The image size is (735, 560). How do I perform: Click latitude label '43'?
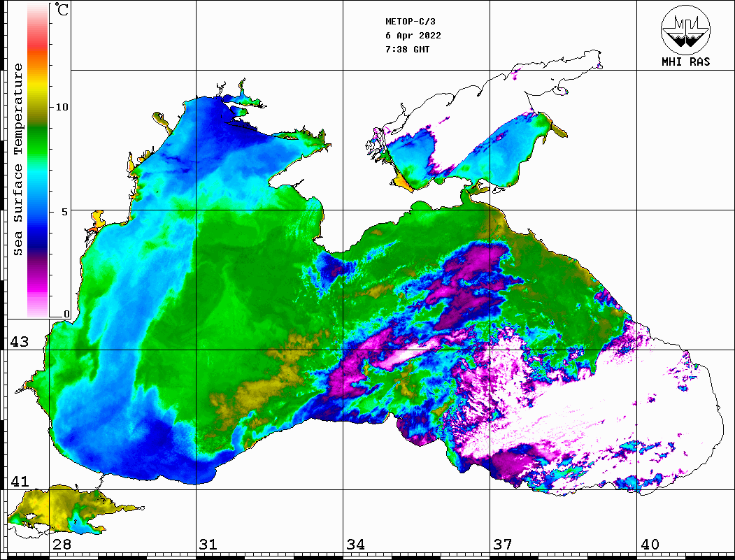[x=20, y=342]
